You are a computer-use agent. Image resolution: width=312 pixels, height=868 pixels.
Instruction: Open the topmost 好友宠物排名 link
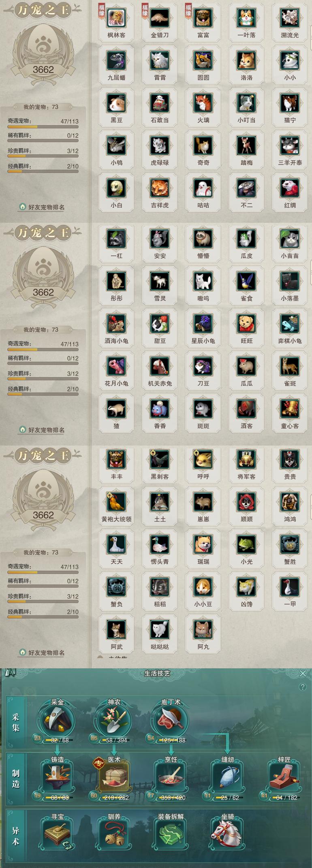point(42,207)
